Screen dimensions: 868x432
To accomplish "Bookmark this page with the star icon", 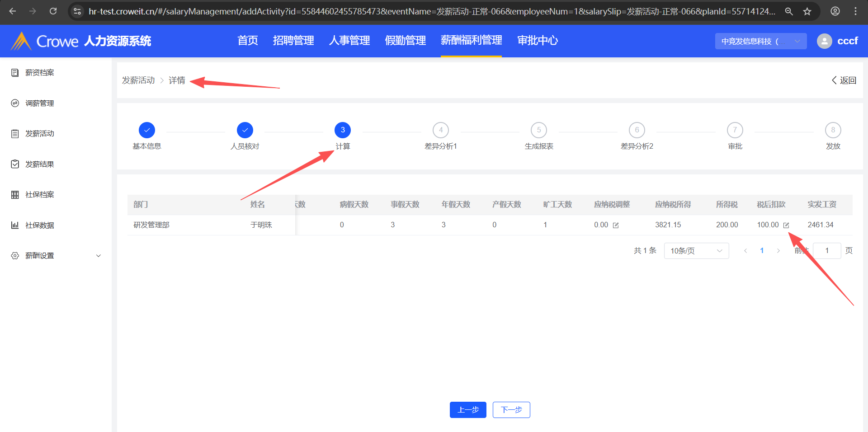I will (x=807, y=11).
